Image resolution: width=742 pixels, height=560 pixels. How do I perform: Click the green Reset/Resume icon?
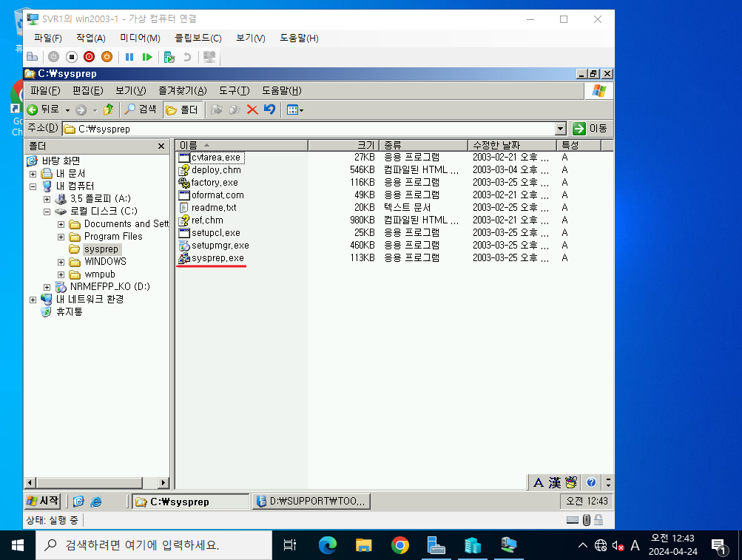click(147, 57)
